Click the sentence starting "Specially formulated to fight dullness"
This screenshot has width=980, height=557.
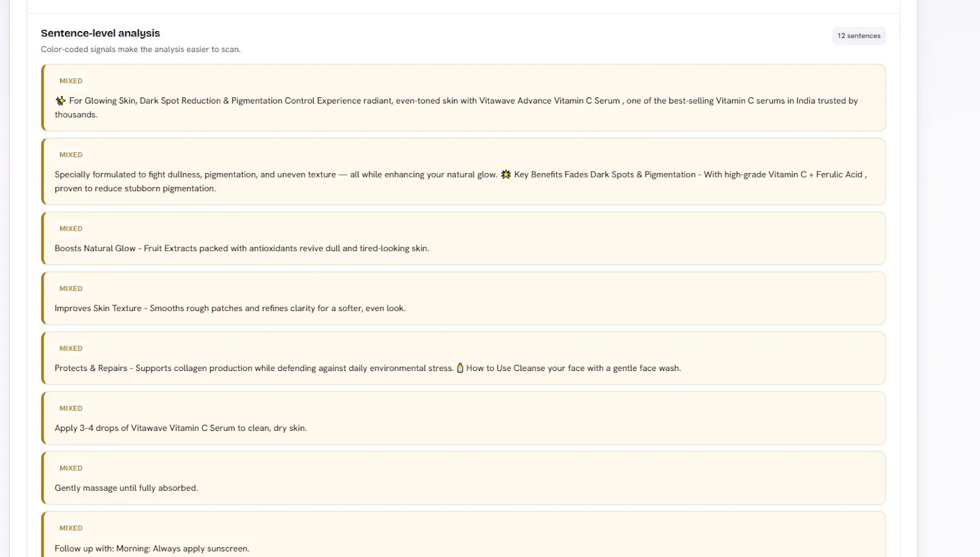tap(461, 181)
